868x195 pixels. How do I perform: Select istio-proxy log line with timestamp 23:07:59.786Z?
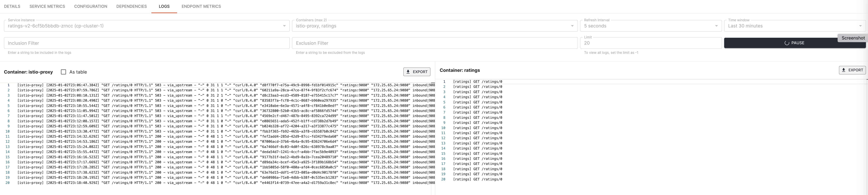[x=226, y=90]
